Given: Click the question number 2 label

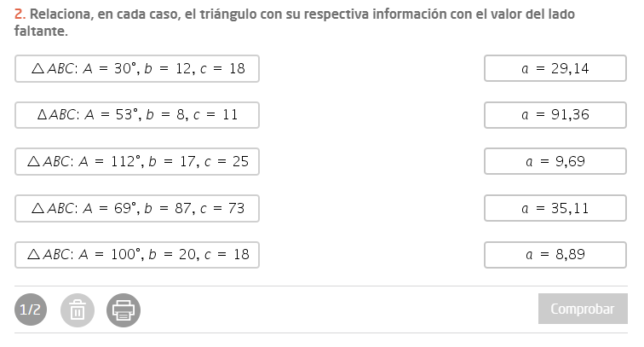Looking at the screenshot, I should pos(19,15).
